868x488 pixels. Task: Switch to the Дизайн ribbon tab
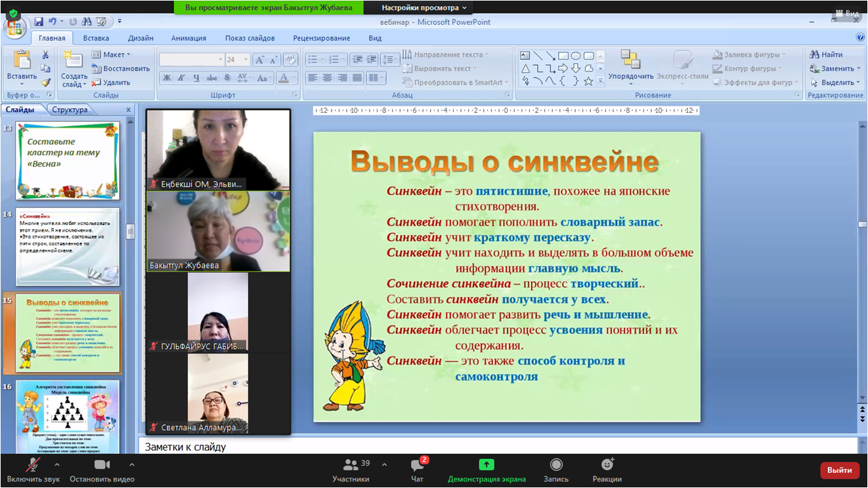pos(141,38)
